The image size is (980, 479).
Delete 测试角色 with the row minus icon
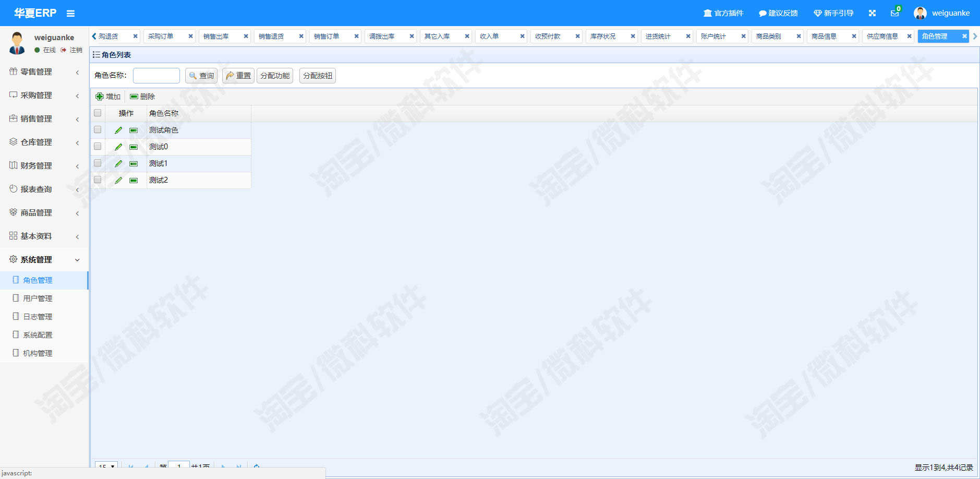134,130
